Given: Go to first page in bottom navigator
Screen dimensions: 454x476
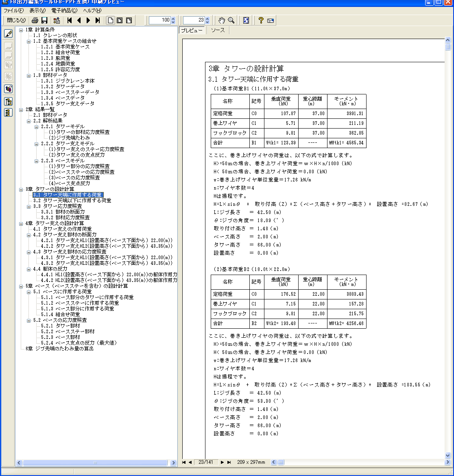Looking at the screenshot, I should pos(184,462).
